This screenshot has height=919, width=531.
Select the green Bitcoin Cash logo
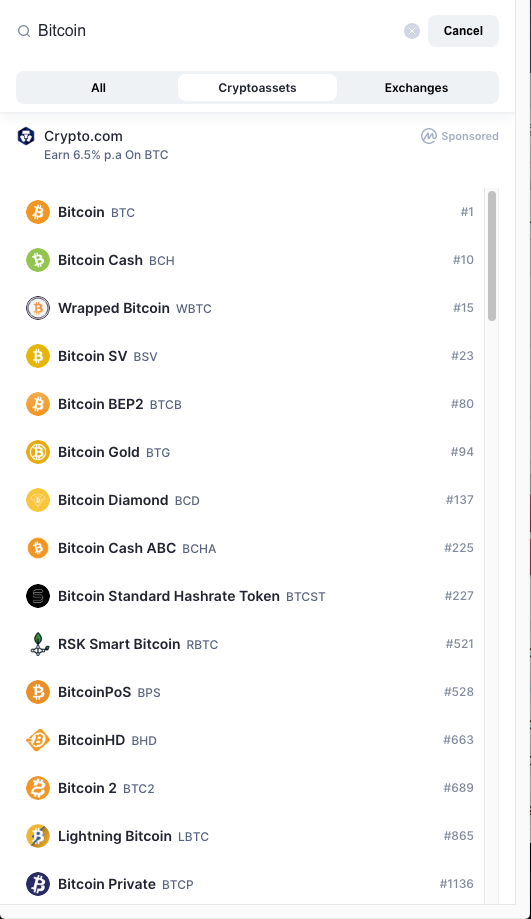point(38,260)
